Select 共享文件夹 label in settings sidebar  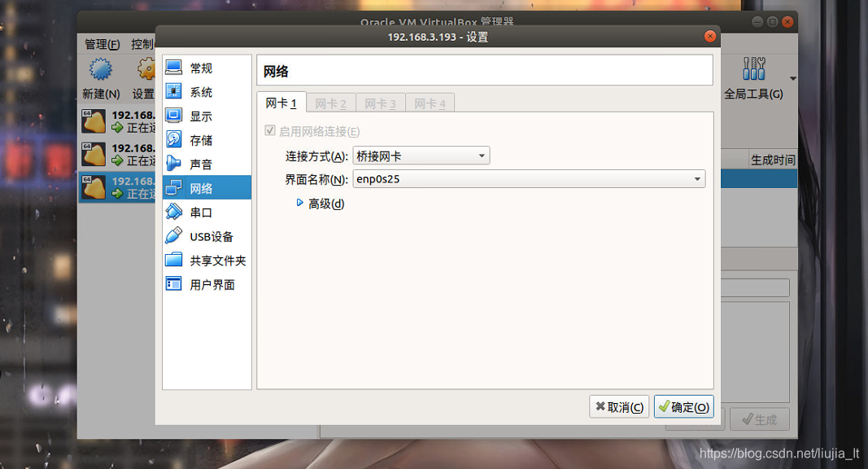[218, 261]
